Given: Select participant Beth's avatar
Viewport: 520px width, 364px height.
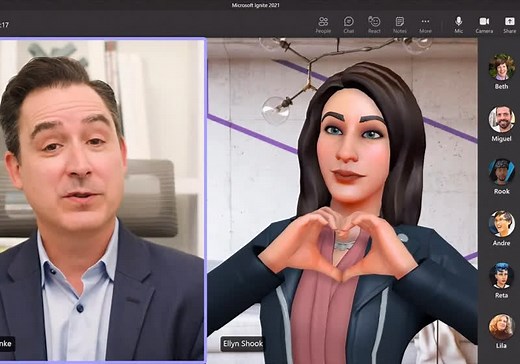Looking at the screenshot, I should tap(501, 67).
